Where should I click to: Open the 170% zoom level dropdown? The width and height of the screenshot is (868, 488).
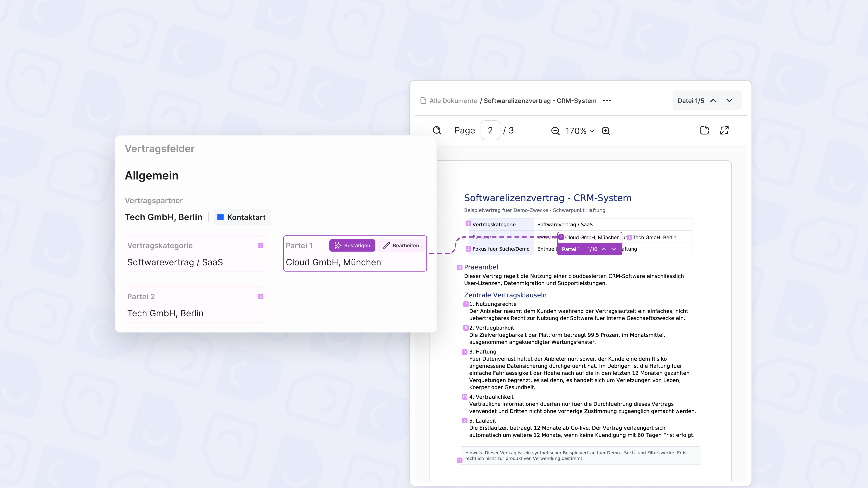click(x=580, y=131)
